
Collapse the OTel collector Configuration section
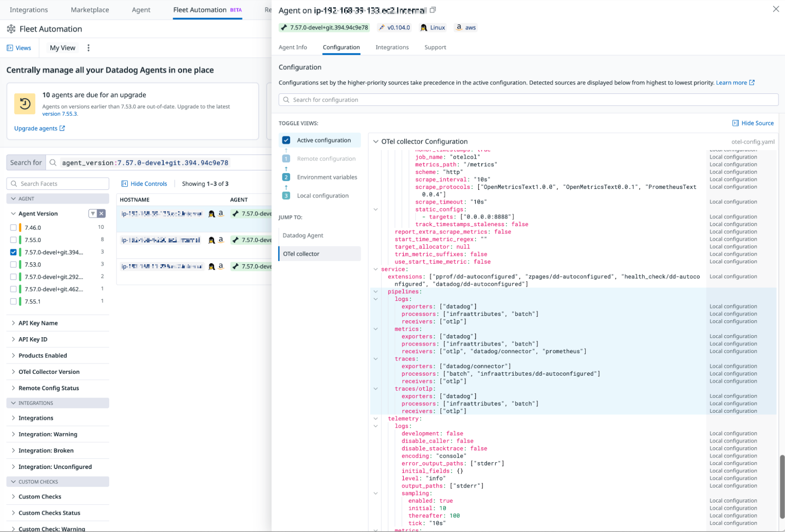(x=376, y=141)
